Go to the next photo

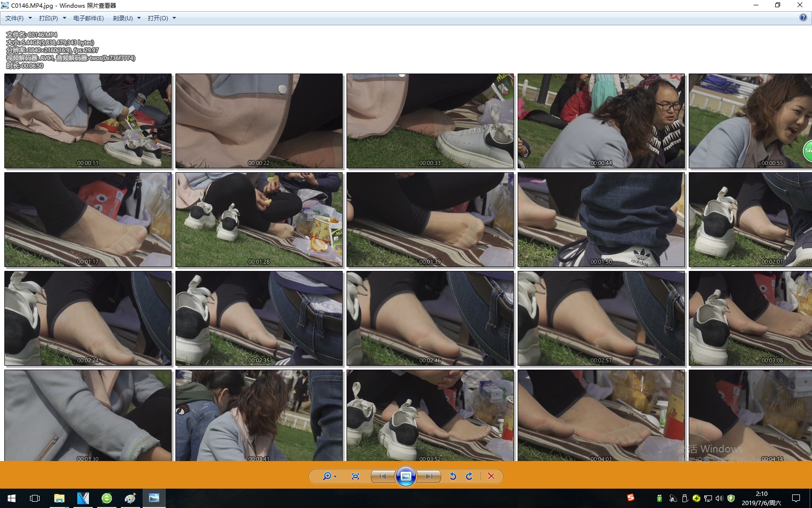(429, 476)
